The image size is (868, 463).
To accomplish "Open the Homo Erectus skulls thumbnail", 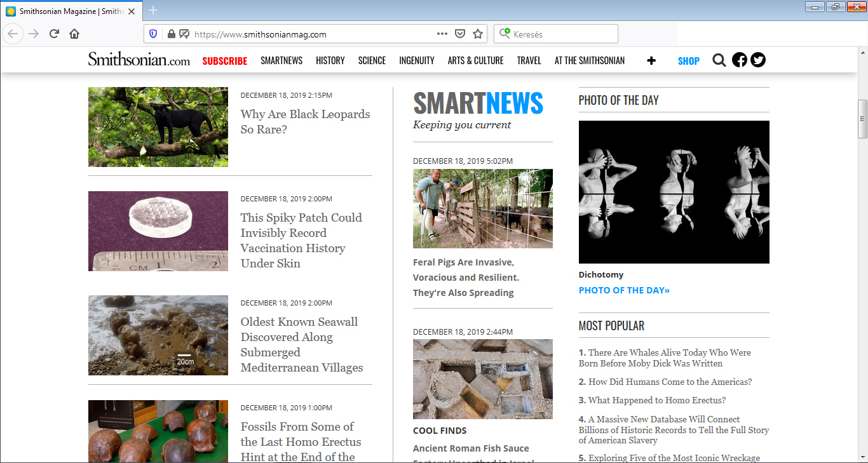I will [x=158, y=431].
